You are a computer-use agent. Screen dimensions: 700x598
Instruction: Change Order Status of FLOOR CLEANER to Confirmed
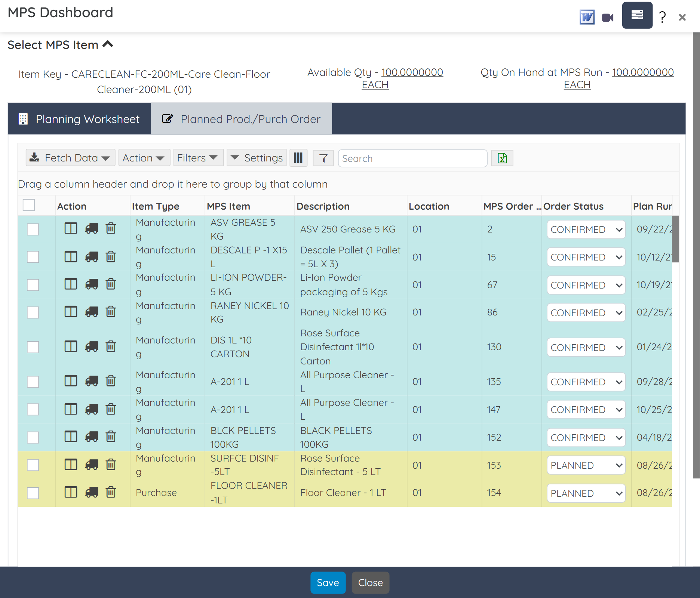[585, 493]
